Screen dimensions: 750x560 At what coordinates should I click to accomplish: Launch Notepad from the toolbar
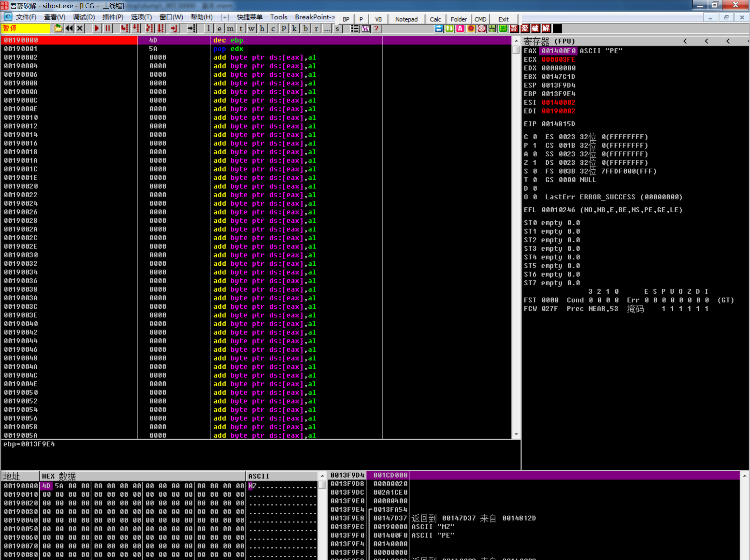click(x=406, y=19)
